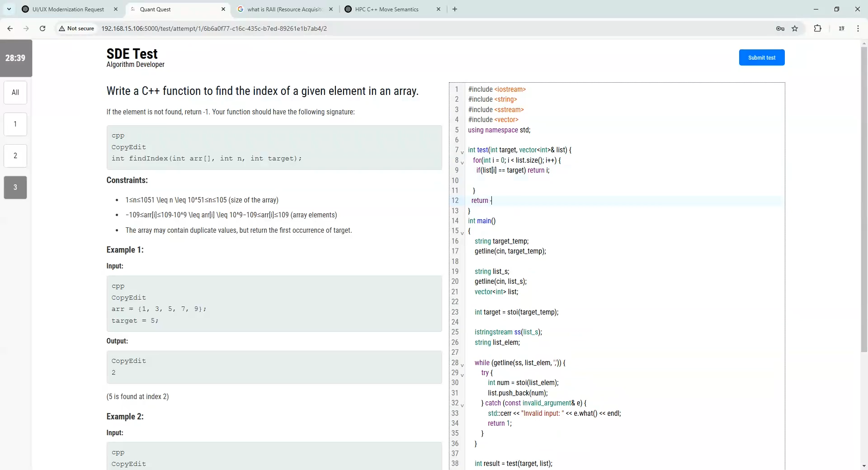This screenshot has height=470, width=868.
Task: Click the duplicate values constraint bullet
Action: 239,230
